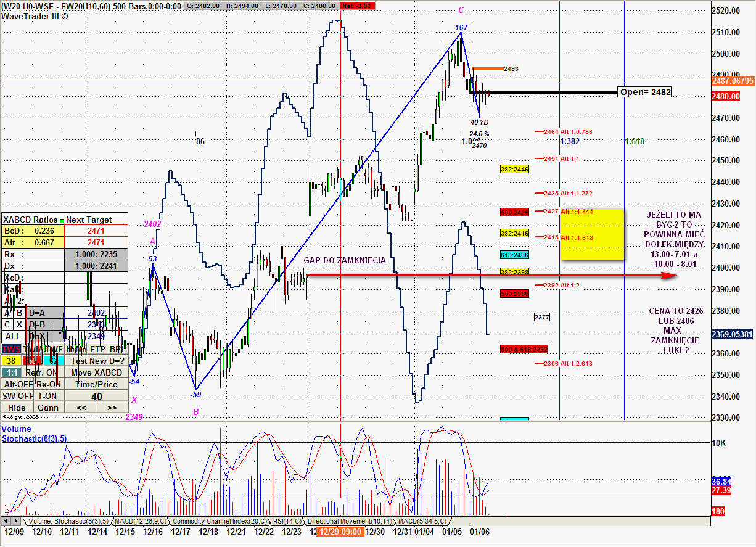Hide the WaveTrader control panel
The height and width of the screenshot is (547, 756).
click(17, 408)
